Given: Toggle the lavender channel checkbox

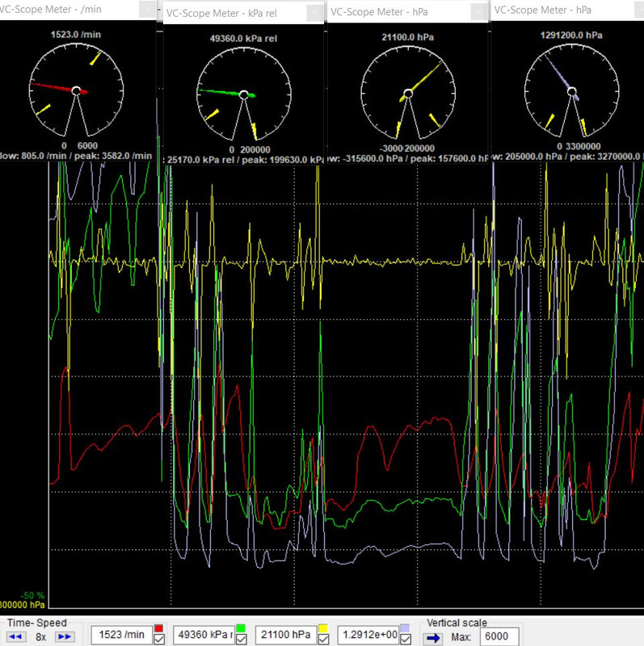Looking at the screenshot, I should click(x=406, y=639).
